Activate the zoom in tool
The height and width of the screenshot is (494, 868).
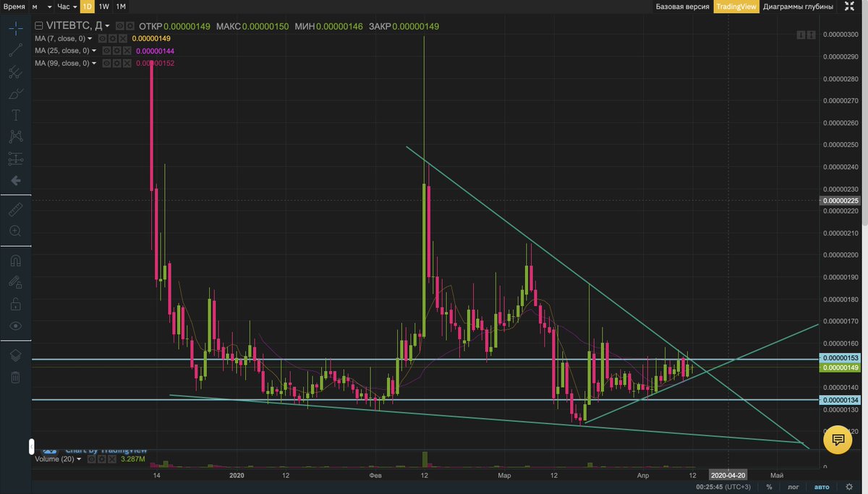[15, 231]
